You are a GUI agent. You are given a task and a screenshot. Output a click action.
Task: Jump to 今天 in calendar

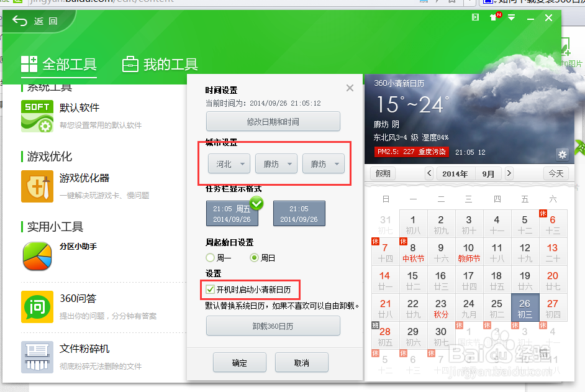[556, 173]
